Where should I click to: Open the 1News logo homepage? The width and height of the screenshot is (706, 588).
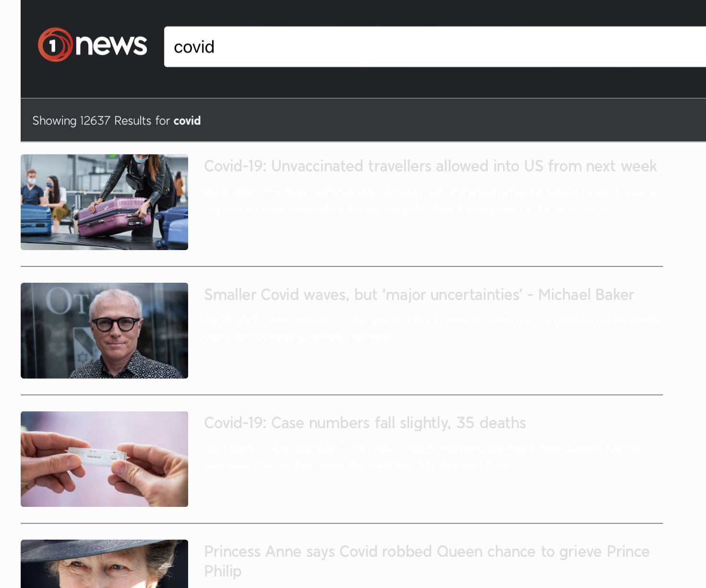tap(93, 45)
